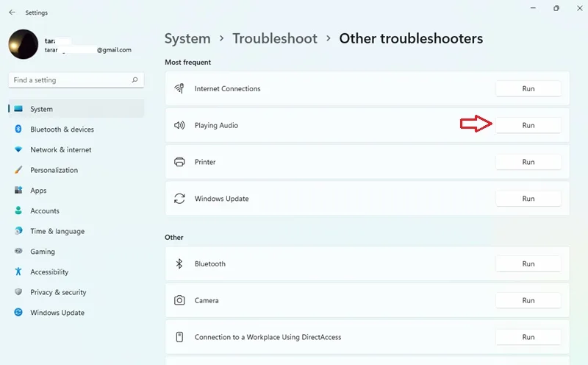588x365 pixels.
Task: Go to Troubleshoot in the breadcrumb
Action: pos(275,39)
